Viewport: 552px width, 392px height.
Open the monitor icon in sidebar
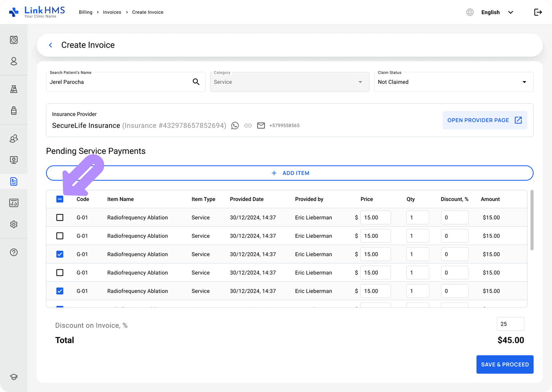[x=14, y=160]
